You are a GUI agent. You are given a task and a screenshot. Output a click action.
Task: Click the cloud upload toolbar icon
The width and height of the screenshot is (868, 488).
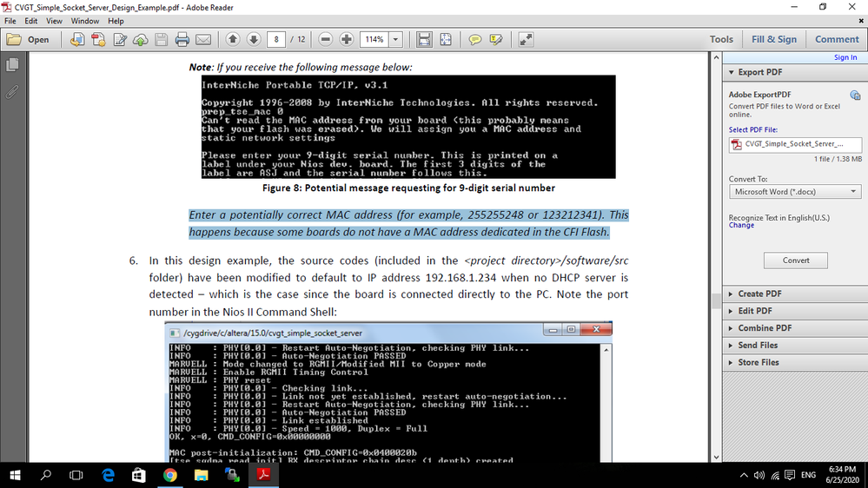pos(141,39)
